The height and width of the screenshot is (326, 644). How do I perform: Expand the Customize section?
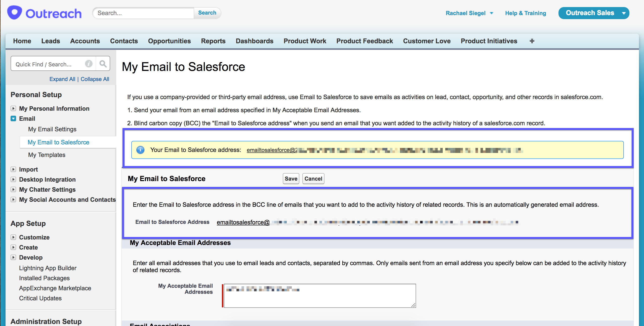(13, 237)
